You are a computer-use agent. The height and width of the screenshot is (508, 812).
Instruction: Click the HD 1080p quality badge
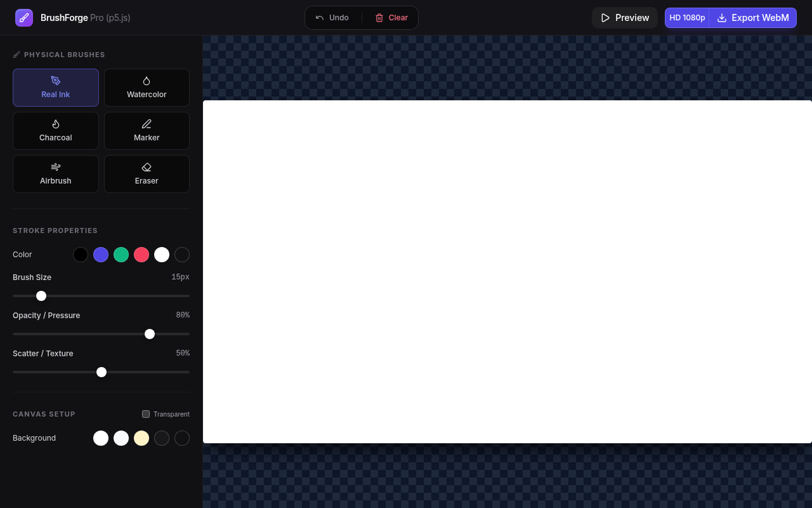click(687, 18)
